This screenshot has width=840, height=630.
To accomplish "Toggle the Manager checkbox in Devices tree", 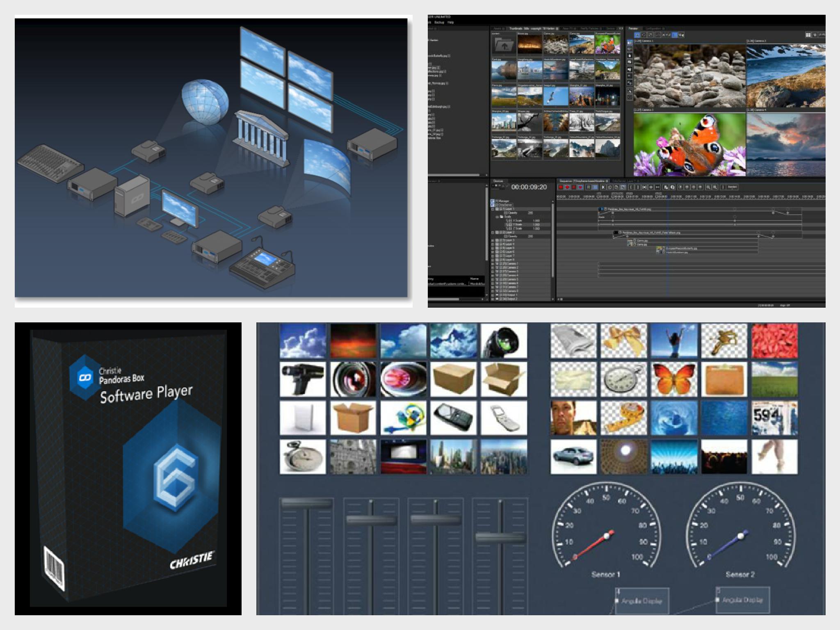I will click(493, 201).
